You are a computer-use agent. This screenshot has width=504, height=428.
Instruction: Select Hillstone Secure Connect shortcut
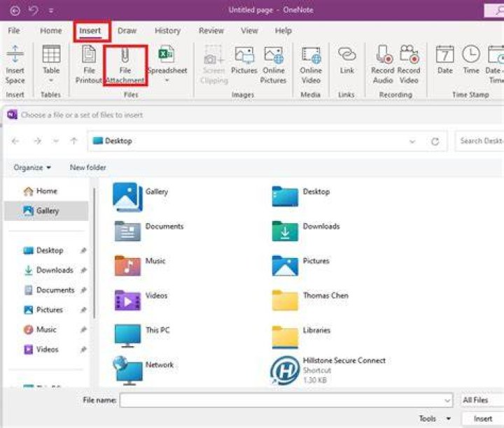(x=328, y=370)
